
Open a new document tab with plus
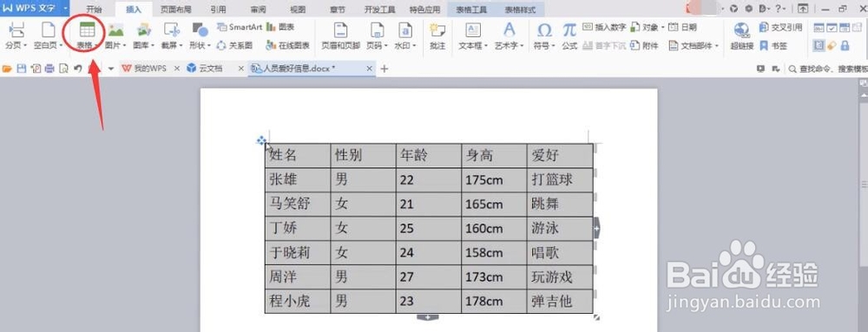point(385,68)
